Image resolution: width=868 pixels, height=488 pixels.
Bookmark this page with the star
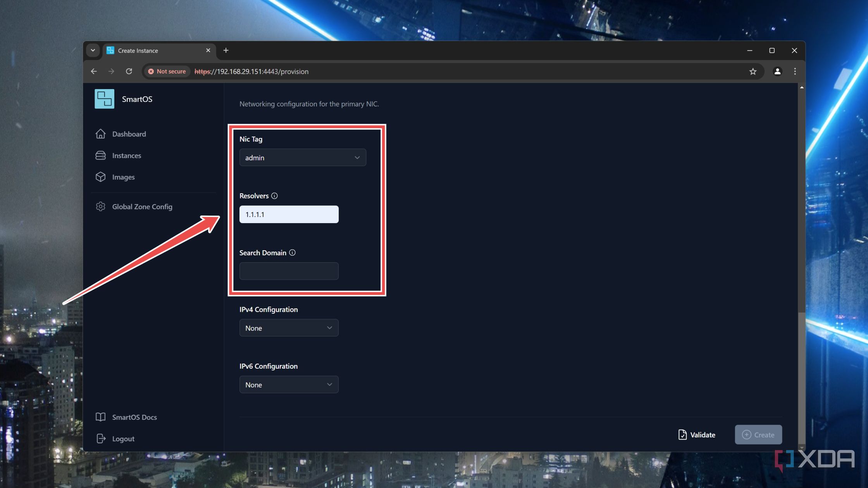tap(753, 71)
